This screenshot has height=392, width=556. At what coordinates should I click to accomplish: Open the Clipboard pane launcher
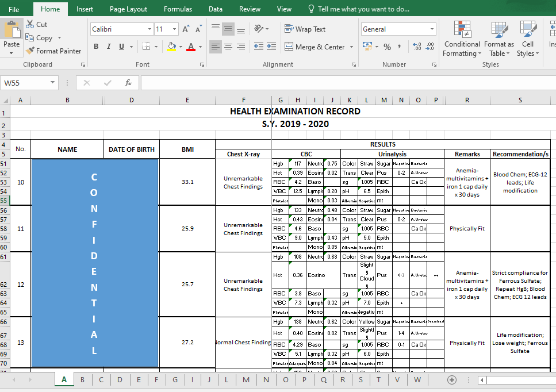(x=83, y=65)
